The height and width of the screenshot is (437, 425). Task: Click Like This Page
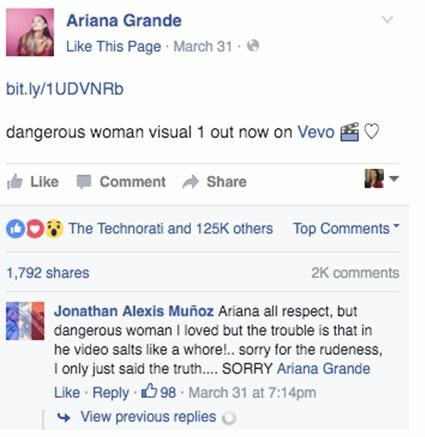(x=114, y=46)
